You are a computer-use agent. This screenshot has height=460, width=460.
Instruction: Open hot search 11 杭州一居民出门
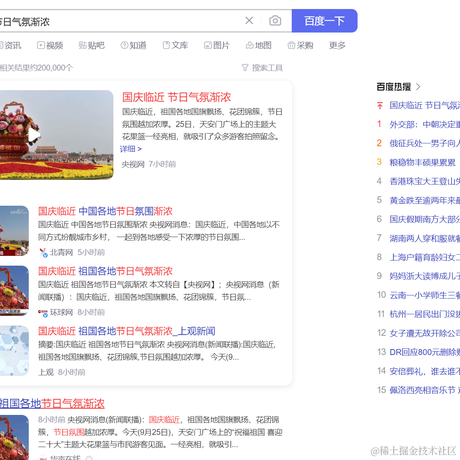(425, 314)
